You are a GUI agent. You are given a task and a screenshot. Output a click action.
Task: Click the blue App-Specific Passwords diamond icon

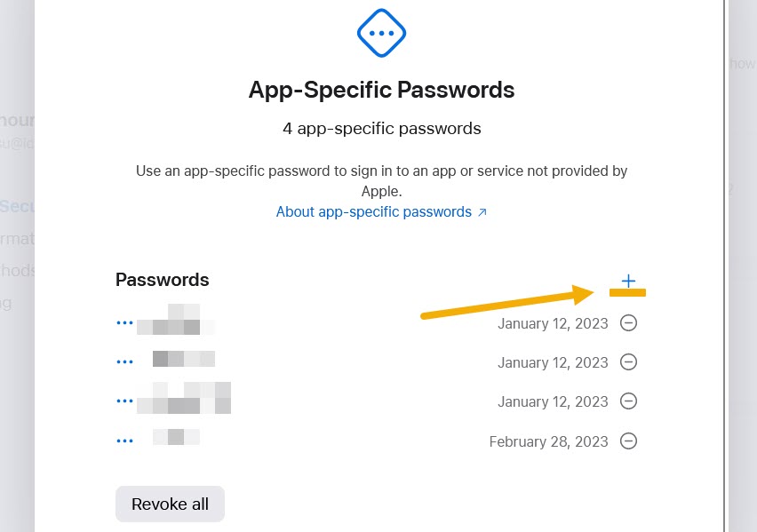[381, 33]
